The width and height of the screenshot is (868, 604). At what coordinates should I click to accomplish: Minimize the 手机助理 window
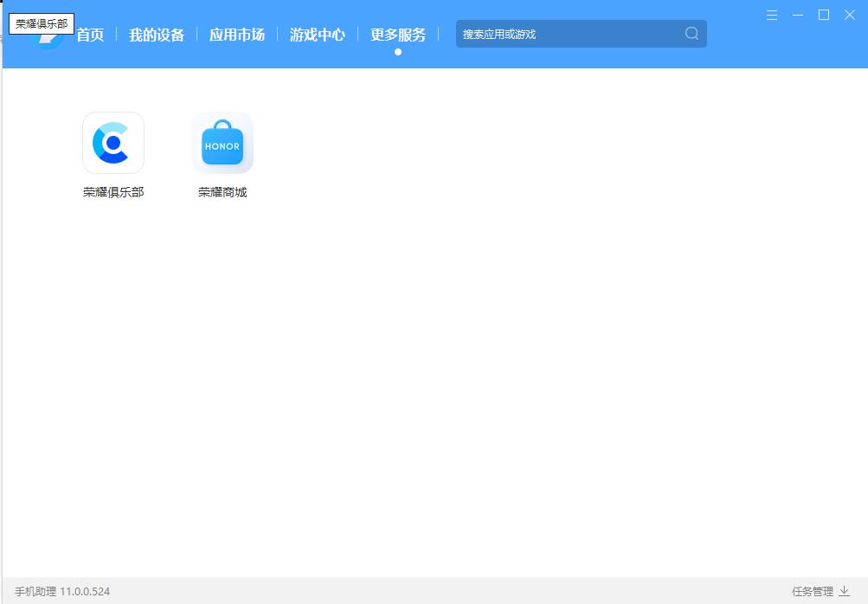tap(798, 16)
